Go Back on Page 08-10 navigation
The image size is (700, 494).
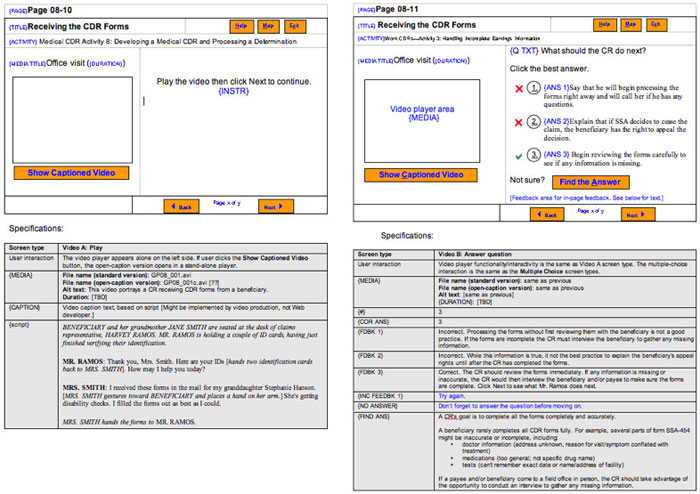coord(183,206)
